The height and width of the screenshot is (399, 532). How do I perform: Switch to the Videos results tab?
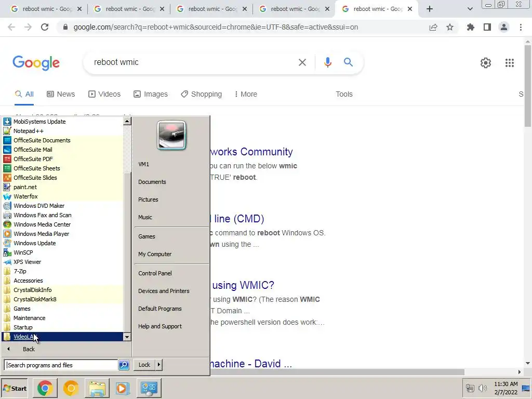104,94
